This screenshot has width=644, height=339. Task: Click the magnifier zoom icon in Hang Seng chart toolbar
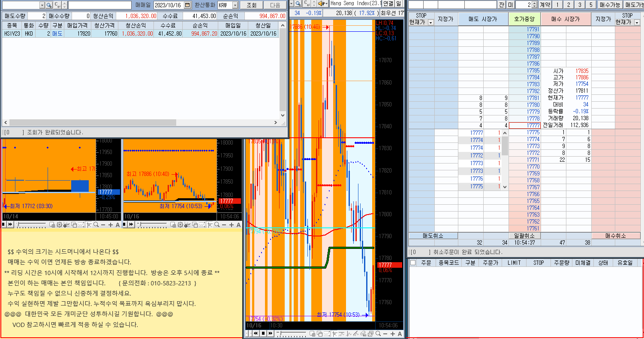(x=378, y=333)
